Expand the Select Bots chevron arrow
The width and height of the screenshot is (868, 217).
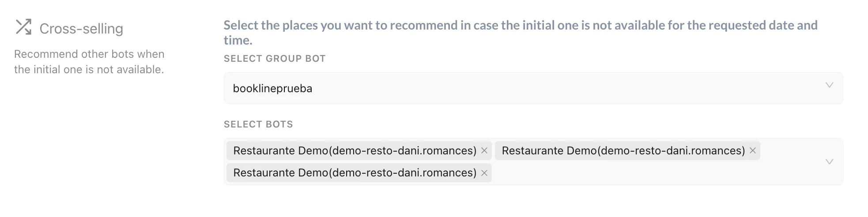[x=830, y=162]
